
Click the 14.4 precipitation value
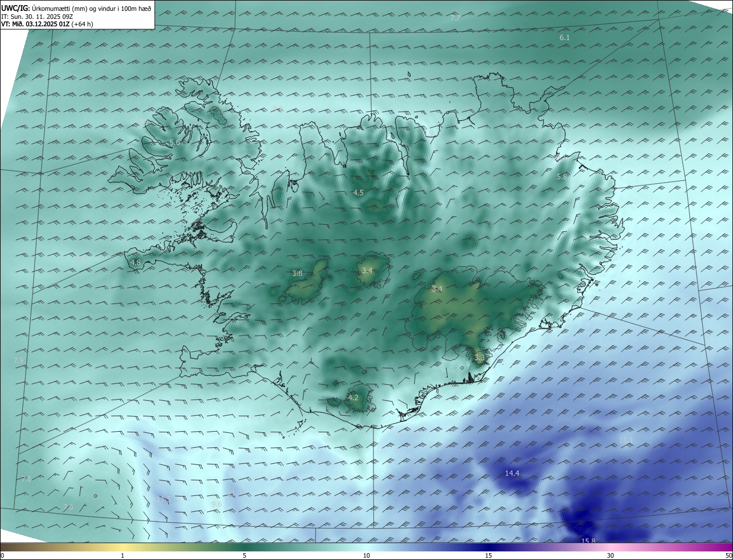point(512,473)
